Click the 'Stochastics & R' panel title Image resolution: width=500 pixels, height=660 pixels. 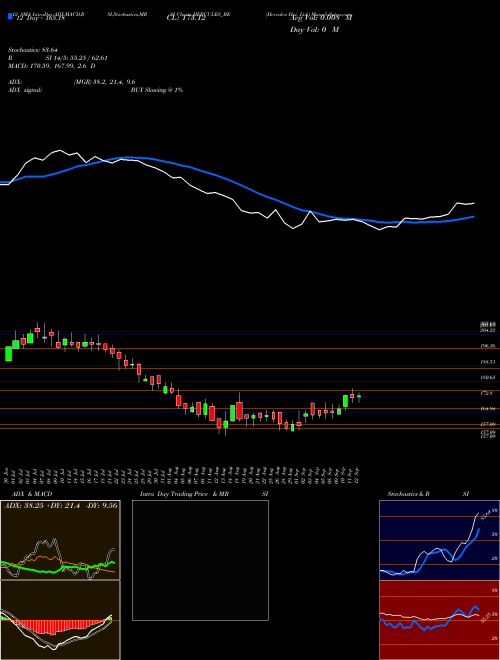click(409, 494)
